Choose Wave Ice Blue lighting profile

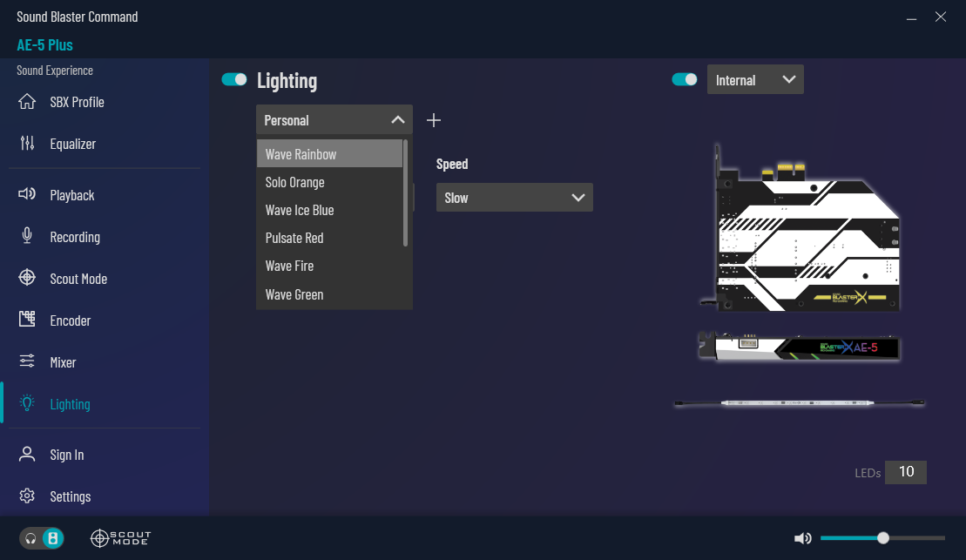[329, 210]
